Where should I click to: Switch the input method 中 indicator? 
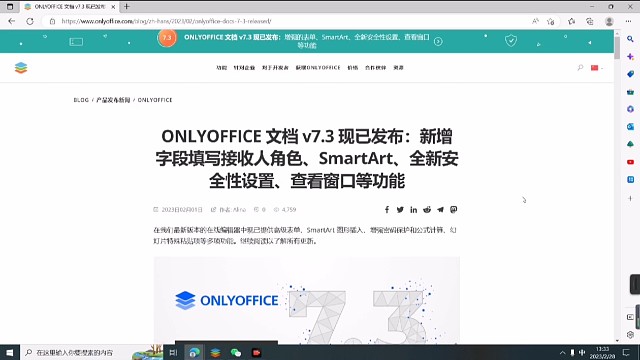point(582,352)
